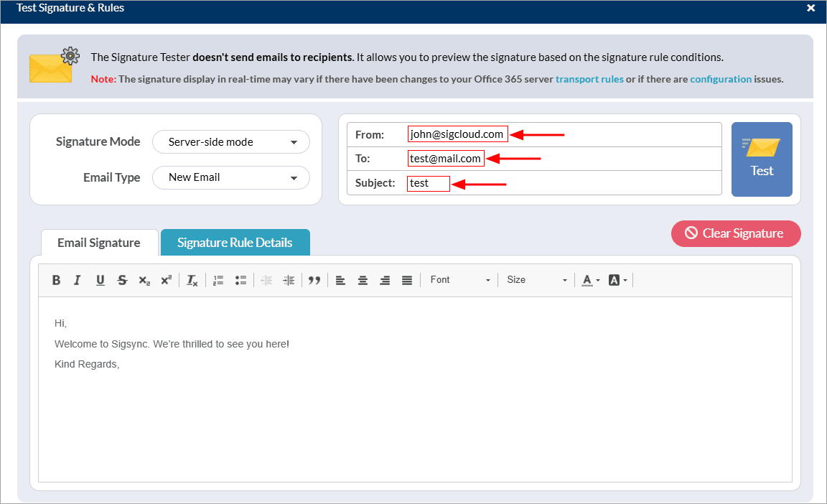The height and width of the screenshot is (504, 827).
Task: Select the Email Signature tab
Action: pos(99,243)
